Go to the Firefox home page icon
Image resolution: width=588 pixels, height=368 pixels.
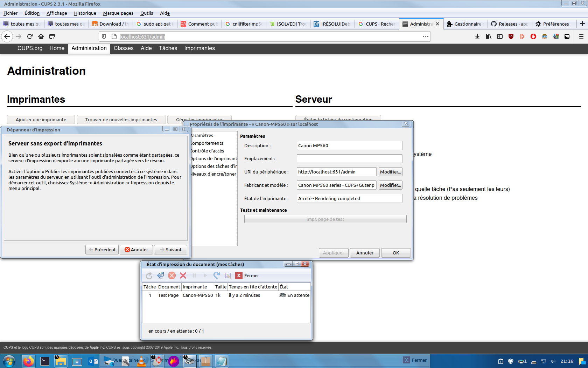click(x=41, y=36)
